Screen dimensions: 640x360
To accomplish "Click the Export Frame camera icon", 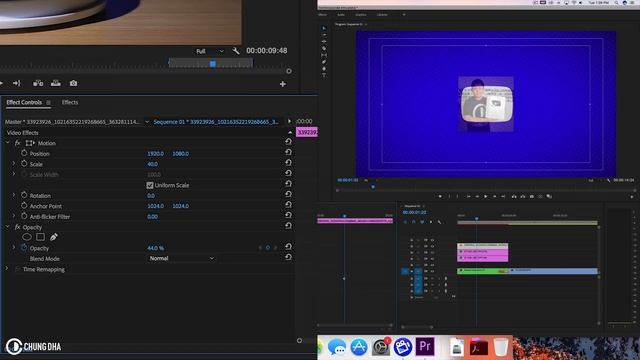I will [x=73, y=83].
